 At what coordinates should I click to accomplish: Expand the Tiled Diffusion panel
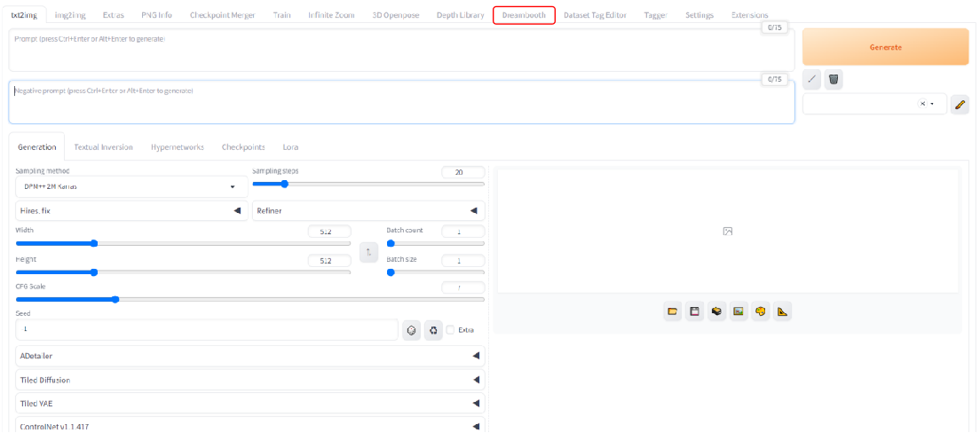click(250, 380)
